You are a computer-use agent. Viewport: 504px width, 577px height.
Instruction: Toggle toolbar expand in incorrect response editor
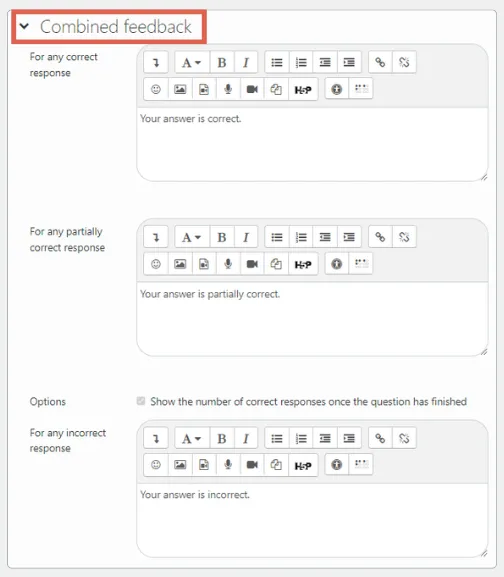click(156, 439)
